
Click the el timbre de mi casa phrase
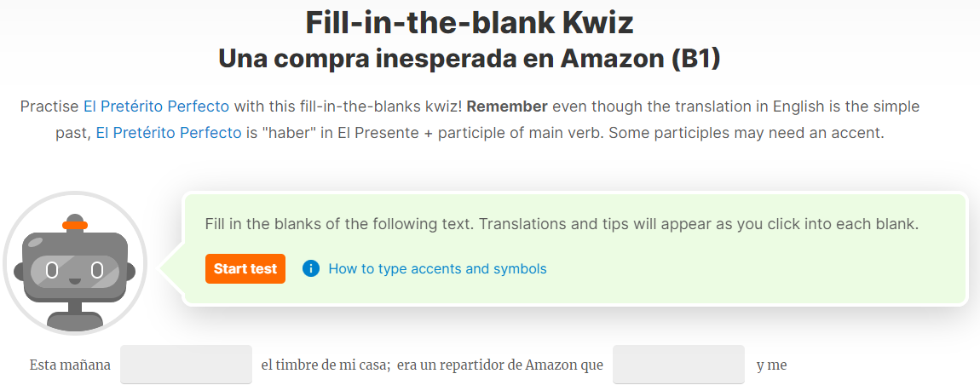(326, 365)
